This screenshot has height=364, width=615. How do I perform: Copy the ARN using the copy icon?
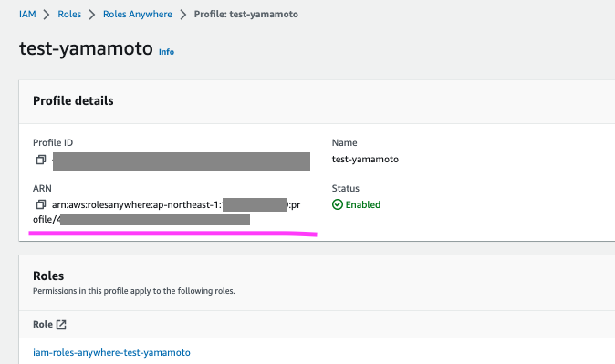(x=41, y=204)
